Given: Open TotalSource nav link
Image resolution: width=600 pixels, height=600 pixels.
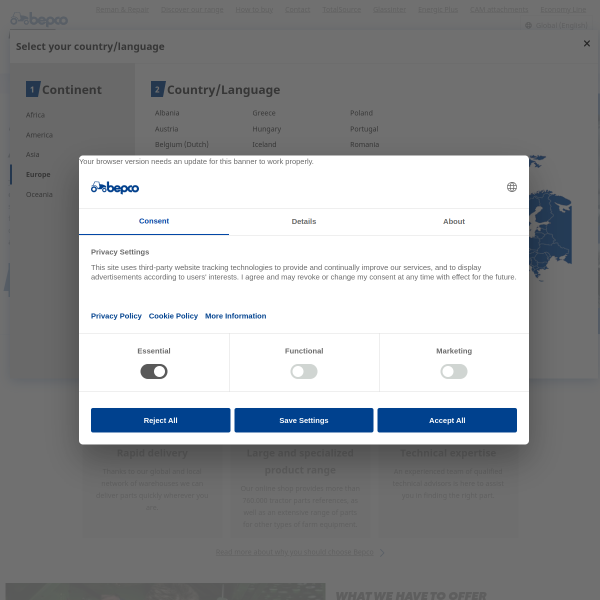Looking at the screenshot, I should (x=341, y=9).
